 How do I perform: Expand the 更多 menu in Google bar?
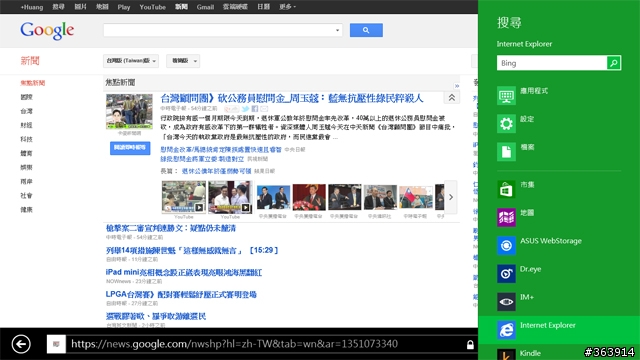pos(287,7)
